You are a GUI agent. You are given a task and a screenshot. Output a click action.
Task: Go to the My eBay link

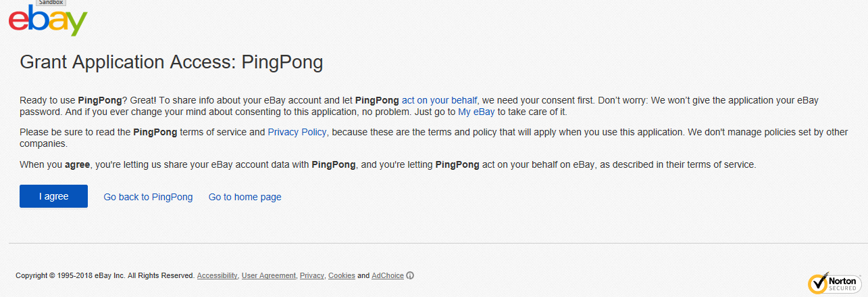click(x=476, y=112)
